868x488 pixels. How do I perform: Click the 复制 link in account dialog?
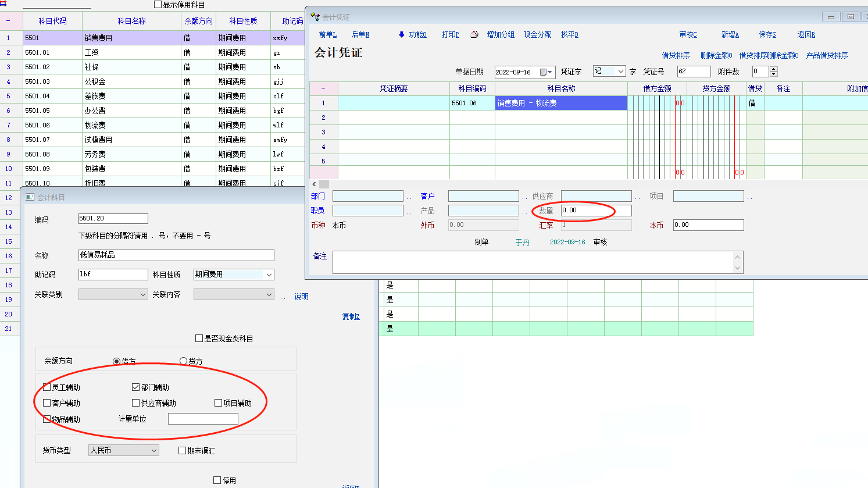[x=351, y=316]
